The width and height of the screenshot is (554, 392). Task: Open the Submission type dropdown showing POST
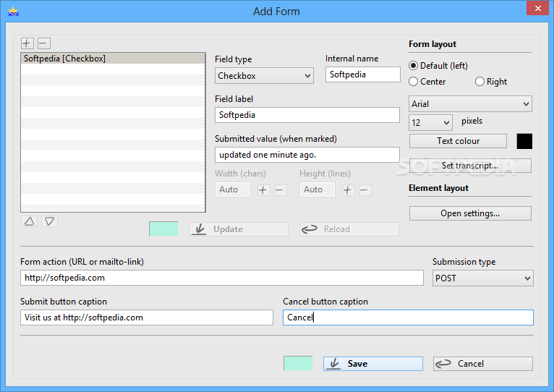click(x=482, y=278)
